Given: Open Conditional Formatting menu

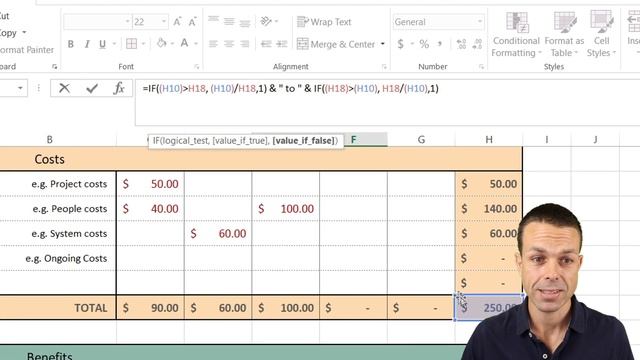Looking at the screenshot, I should point(516,34).
